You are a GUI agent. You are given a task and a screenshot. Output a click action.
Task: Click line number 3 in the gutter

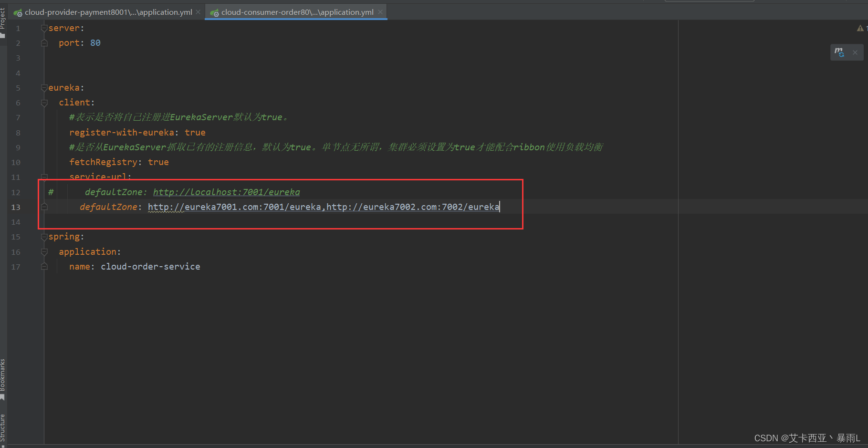(x=18, y=58)
